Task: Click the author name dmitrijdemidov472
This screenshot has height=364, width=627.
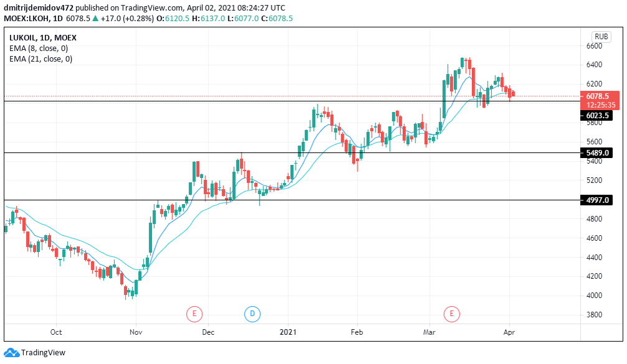Action: click(39, 7)
